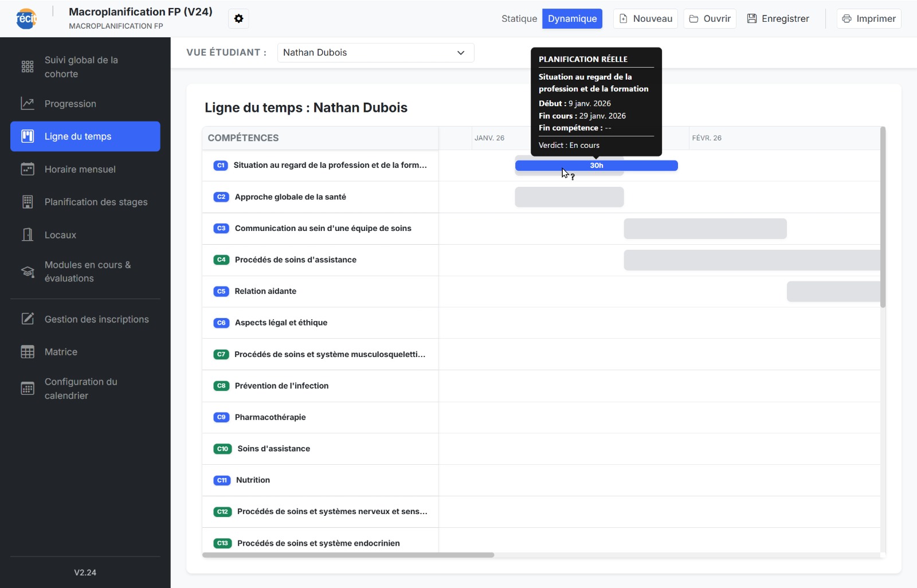The height and width of the screenshot is (588, 917).
Task: Open settings with the gear icon
Action: [x=238, y=19]
